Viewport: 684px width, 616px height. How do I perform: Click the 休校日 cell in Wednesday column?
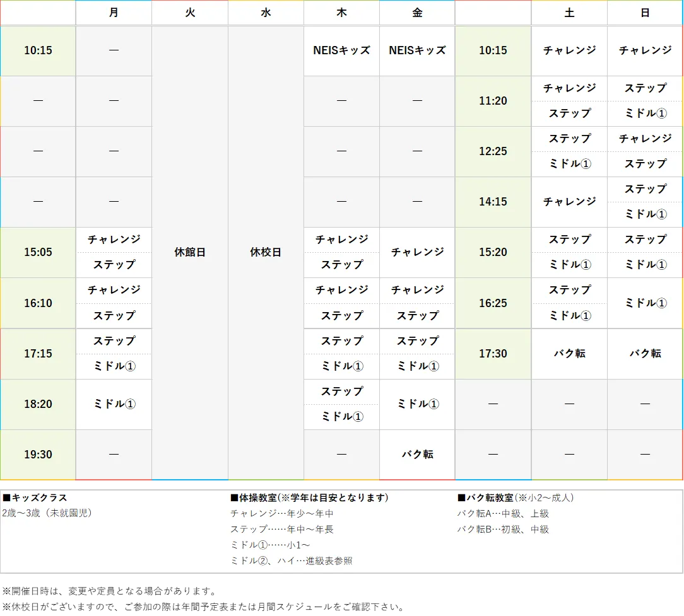point(266,252)
